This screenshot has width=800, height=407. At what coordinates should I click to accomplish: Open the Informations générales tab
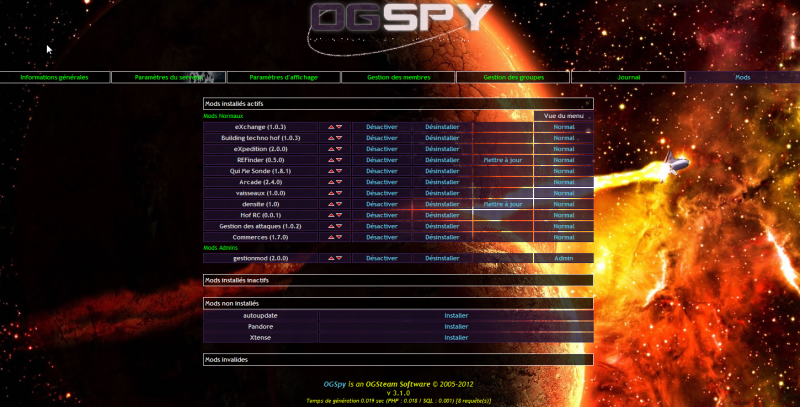click(x=55, y=78)
